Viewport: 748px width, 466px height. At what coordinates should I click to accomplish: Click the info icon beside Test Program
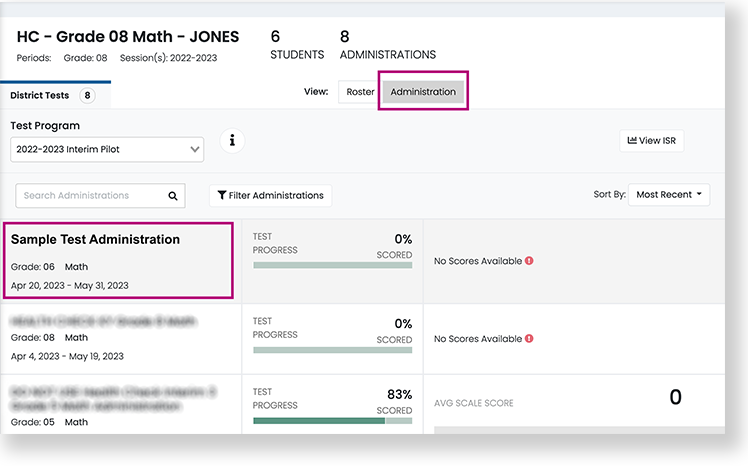click(x=232, y=141)
